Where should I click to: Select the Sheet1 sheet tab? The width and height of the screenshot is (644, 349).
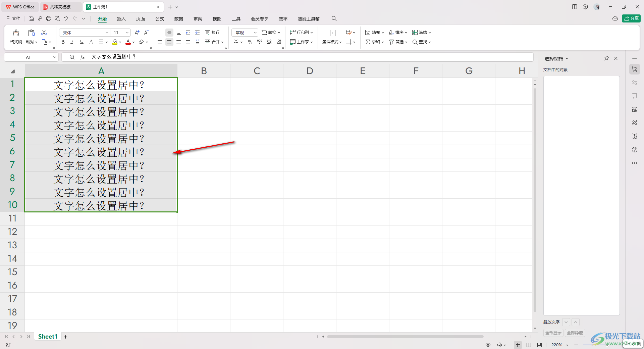click(x=48, y=337)
